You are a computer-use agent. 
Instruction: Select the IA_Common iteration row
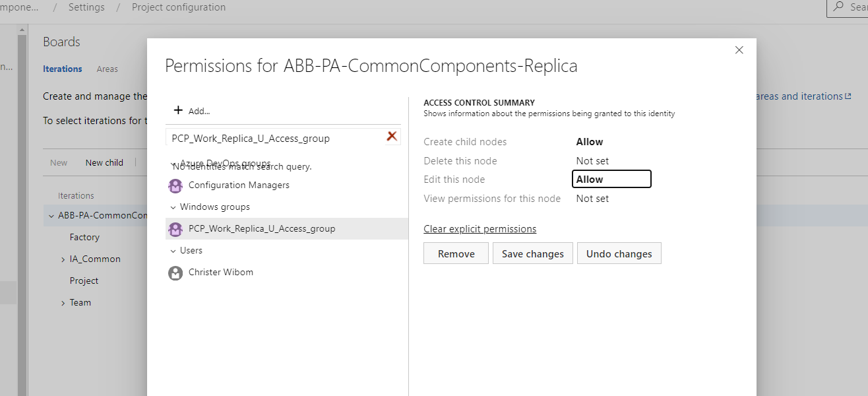click(95, 259)
